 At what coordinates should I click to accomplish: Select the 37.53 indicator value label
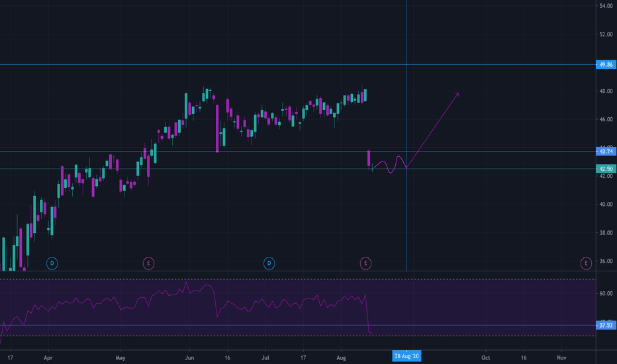606,326
